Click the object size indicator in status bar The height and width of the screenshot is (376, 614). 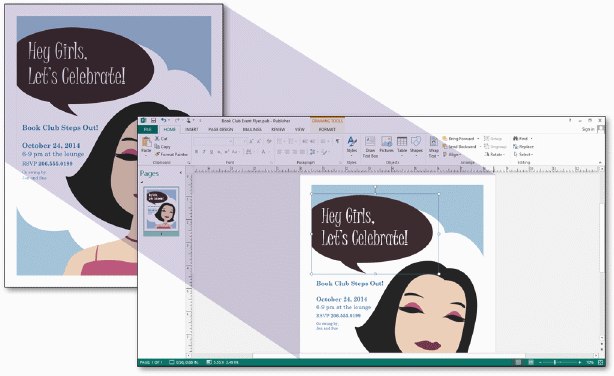222,363
